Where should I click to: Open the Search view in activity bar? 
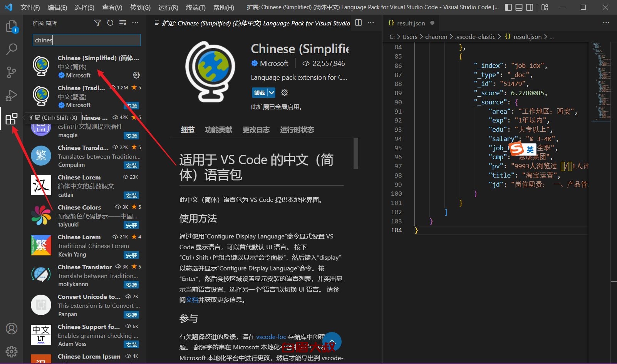point(12,49)
